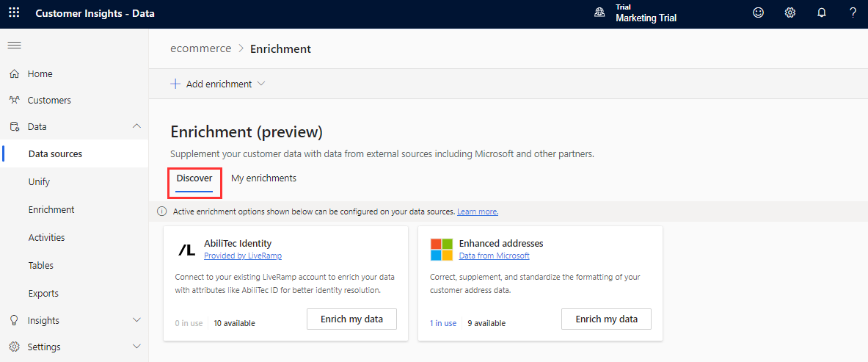Click the help question mark icon
This screenshot has height=362, width=868.
(853, 13)
